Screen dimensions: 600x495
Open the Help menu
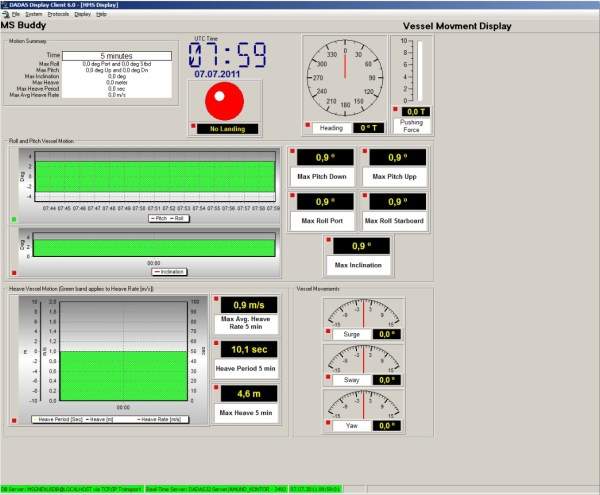pyautogui.click(x=101, y=14)
